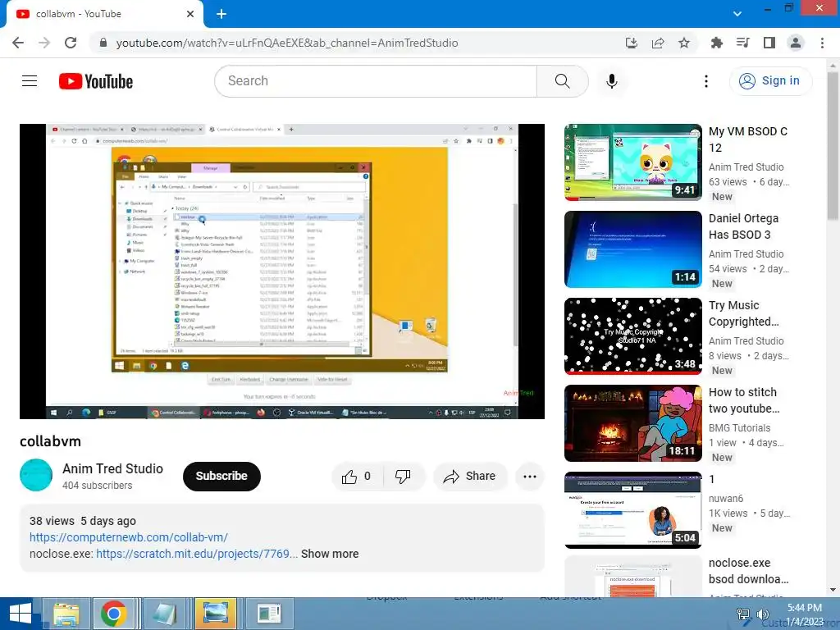Image resolution: width=840 pixels, height=630 pixels.
Task: Click the YouTube logo
Action: click(96, 81)
